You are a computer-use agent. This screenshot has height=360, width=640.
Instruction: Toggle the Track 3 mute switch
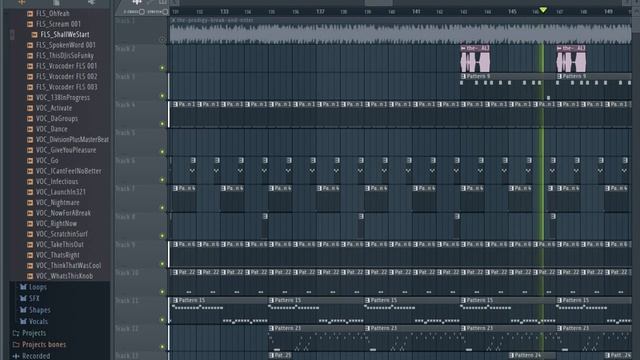tap(162, 96)
